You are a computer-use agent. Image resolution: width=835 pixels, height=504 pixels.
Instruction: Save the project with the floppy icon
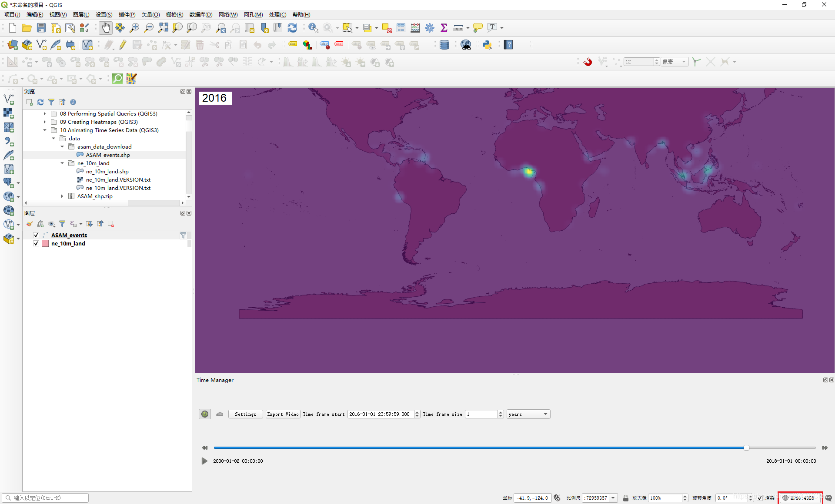point(41,28)
